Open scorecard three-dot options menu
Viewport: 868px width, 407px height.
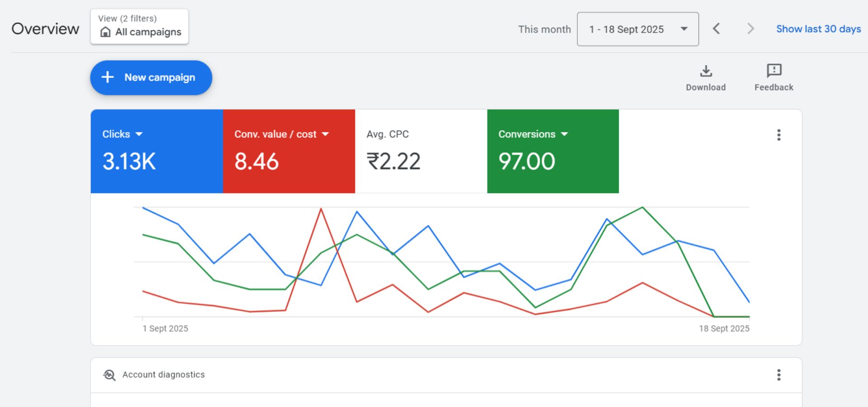[778, 135]
